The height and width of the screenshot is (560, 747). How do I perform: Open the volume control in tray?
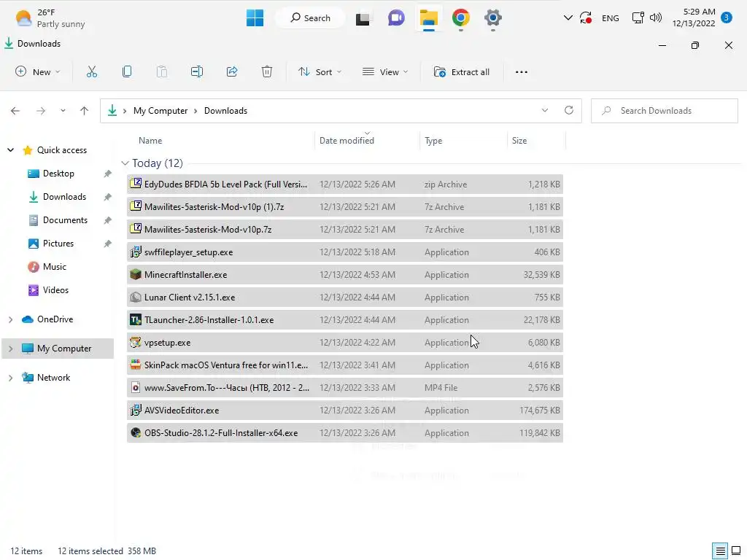click(656, 18)
